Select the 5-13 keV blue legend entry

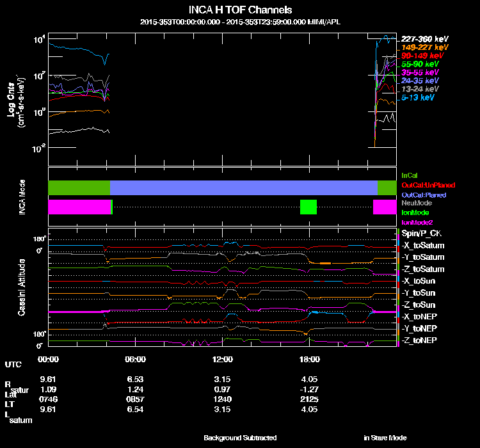point(417,97)
